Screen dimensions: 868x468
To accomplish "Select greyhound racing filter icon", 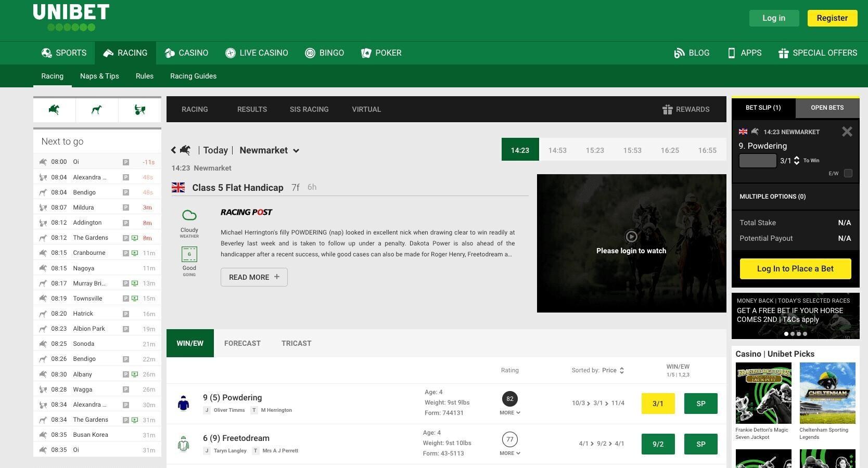I will coord(97,110).
